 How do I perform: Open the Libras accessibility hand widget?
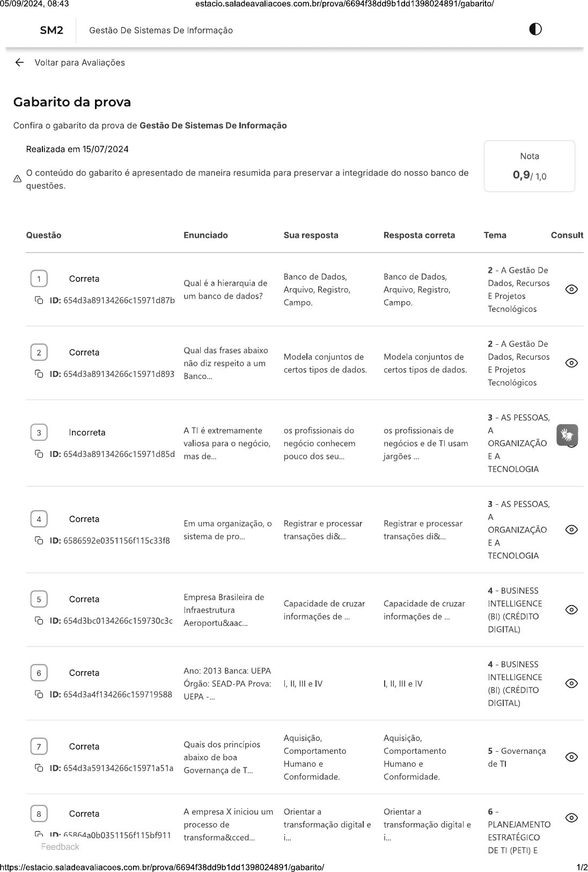567,435
